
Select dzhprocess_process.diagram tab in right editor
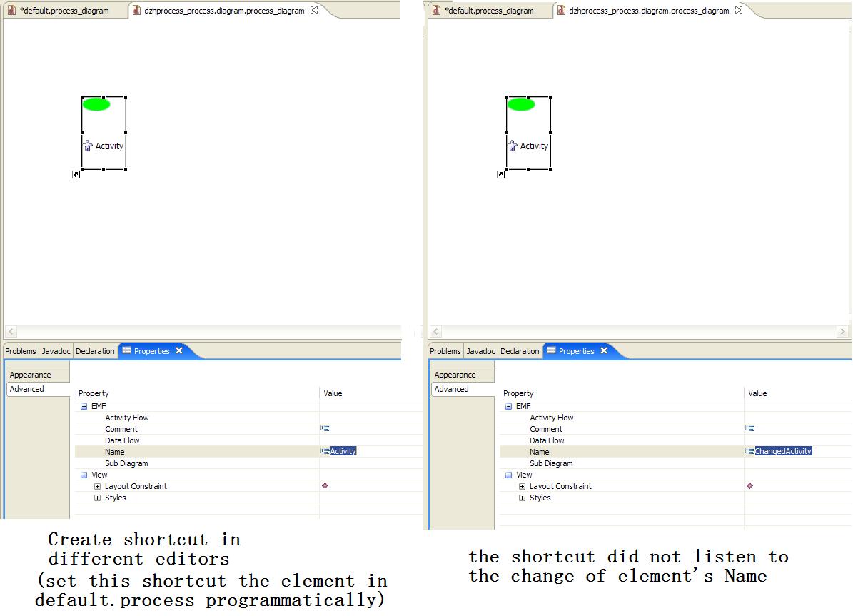[649, 10]
